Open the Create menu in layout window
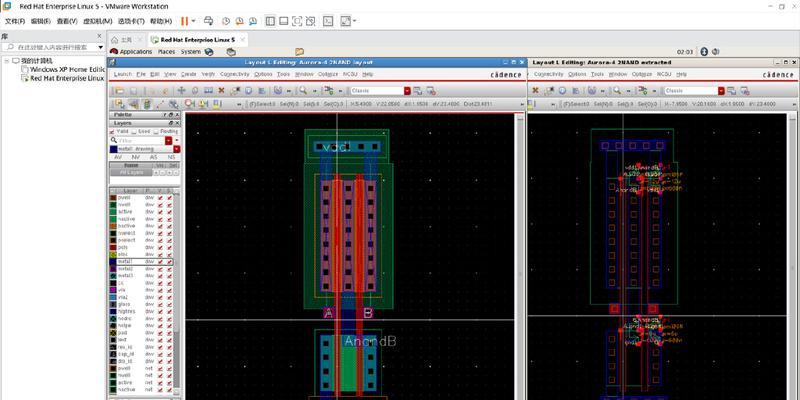This screenshot has width=800, height=400. click(x=189, y=74)
